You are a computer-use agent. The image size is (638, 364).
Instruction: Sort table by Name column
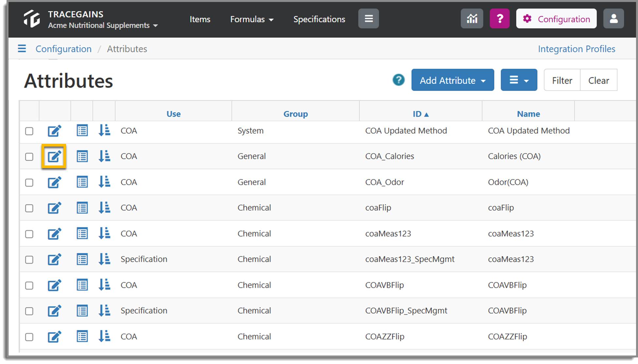[x=528, y=114]
